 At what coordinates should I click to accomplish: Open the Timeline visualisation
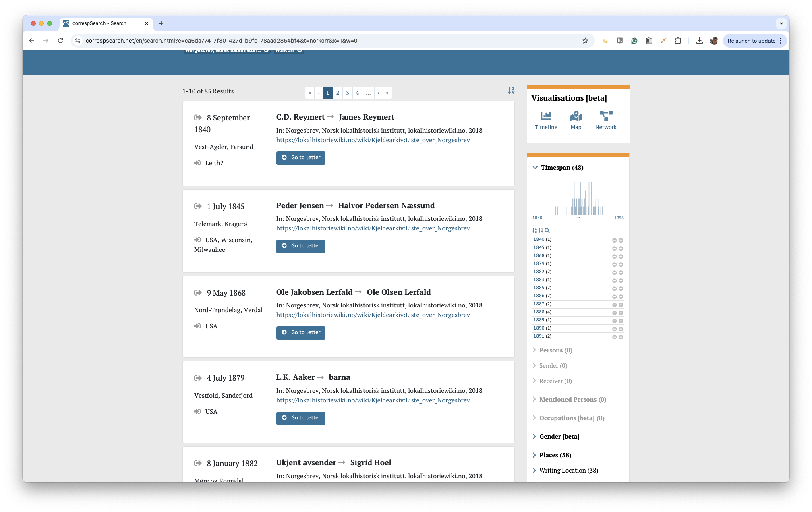546,120
